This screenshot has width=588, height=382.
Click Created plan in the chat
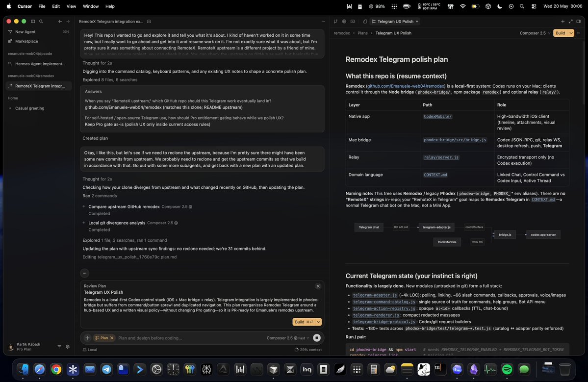click(x=95, y=138)
